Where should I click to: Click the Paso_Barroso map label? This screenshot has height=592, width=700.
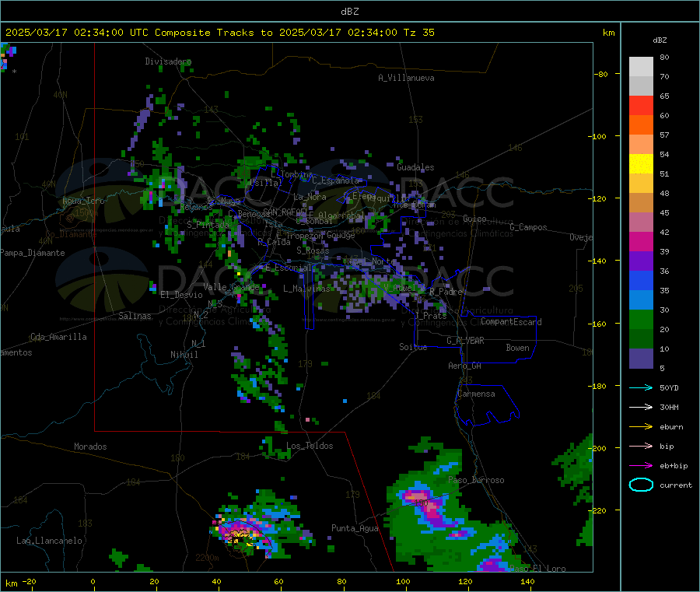click(476, 481)
